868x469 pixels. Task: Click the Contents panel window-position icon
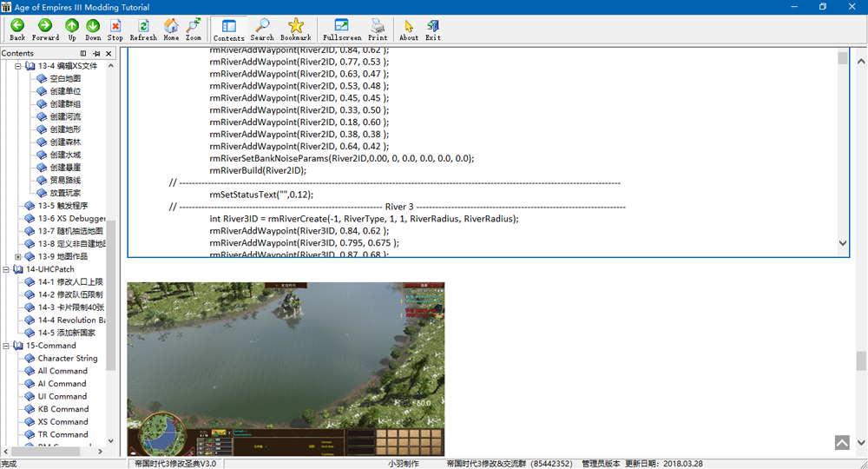pyautogui.click(x=83, y=53)
